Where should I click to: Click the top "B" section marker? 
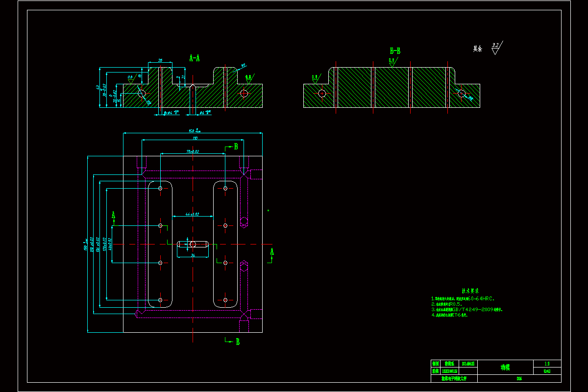click(x=236, y=146)
